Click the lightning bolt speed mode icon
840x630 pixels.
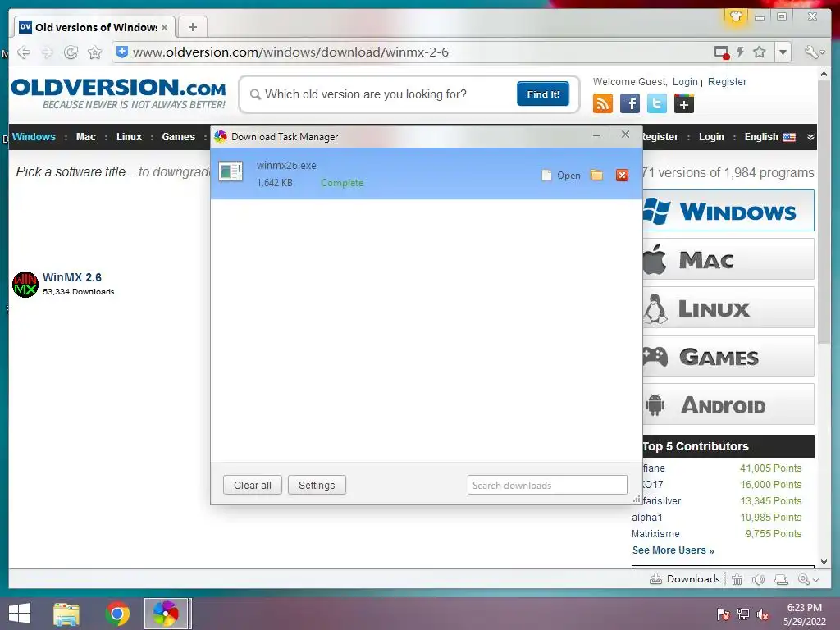click(741, 52)
